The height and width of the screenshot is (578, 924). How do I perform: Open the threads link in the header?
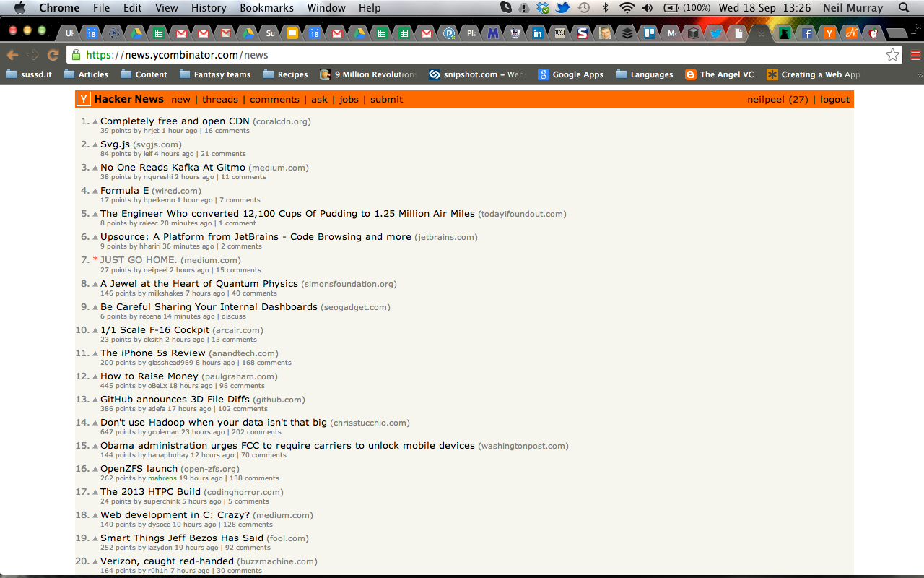(220, 100)
